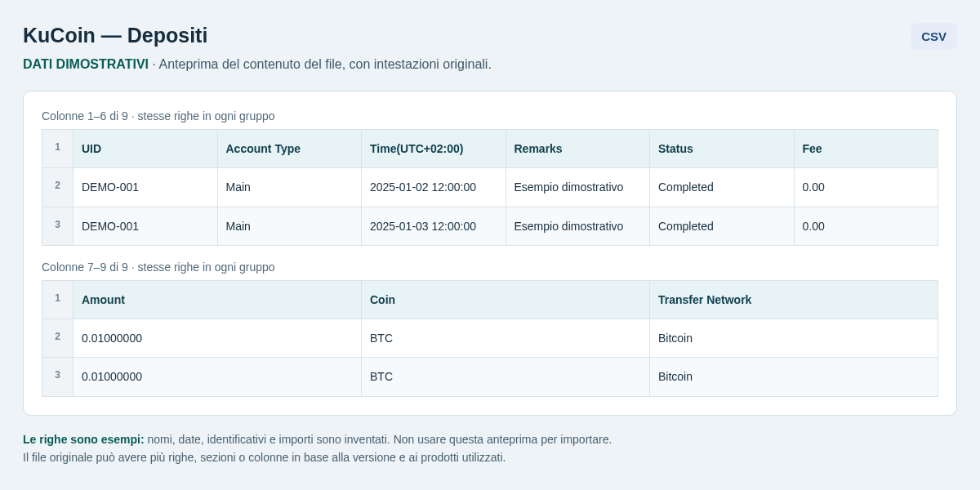The height and width of the screenshot is (490, 980).
Task: Select 0.01000000 in row 2 of Amount table
Action: point(112,338)
